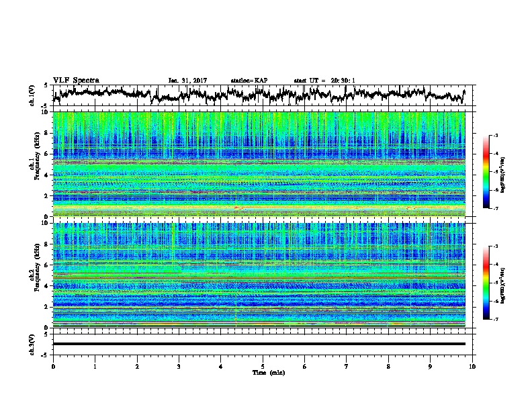Click the ch.2 frequency tick "6"
The width and height of the screenshot is (532, 411).
(47, 265)
